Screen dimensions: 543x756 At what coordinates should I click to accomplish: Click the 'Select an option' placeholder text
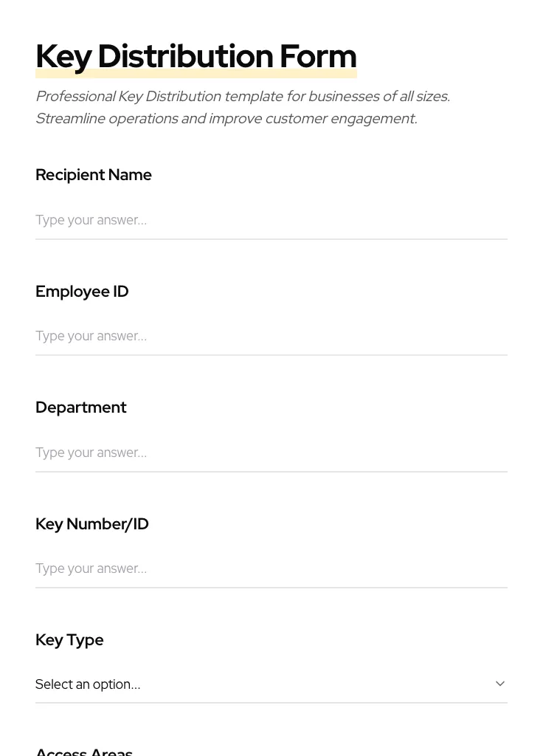click(88, 684)
